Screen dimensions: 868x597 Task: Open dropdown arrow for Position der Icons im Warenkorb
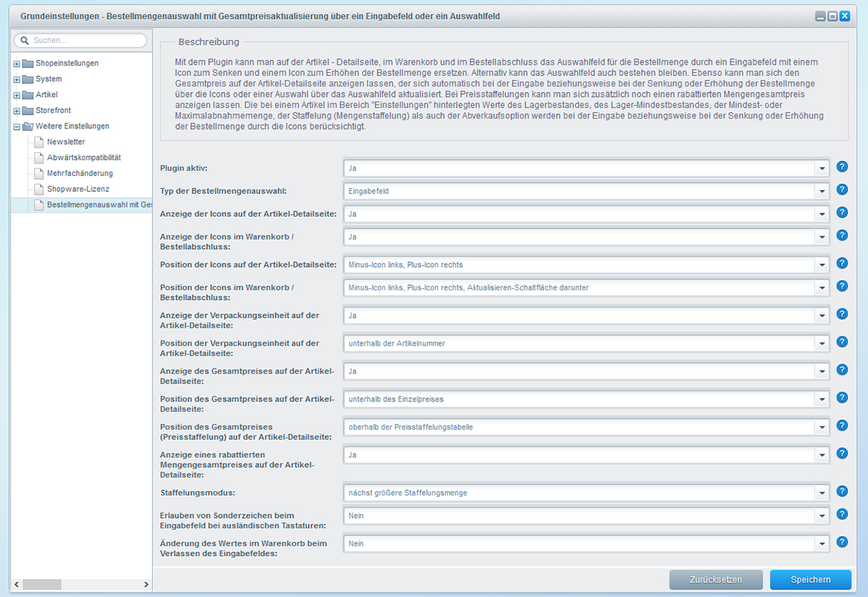(x=822, y=288)
